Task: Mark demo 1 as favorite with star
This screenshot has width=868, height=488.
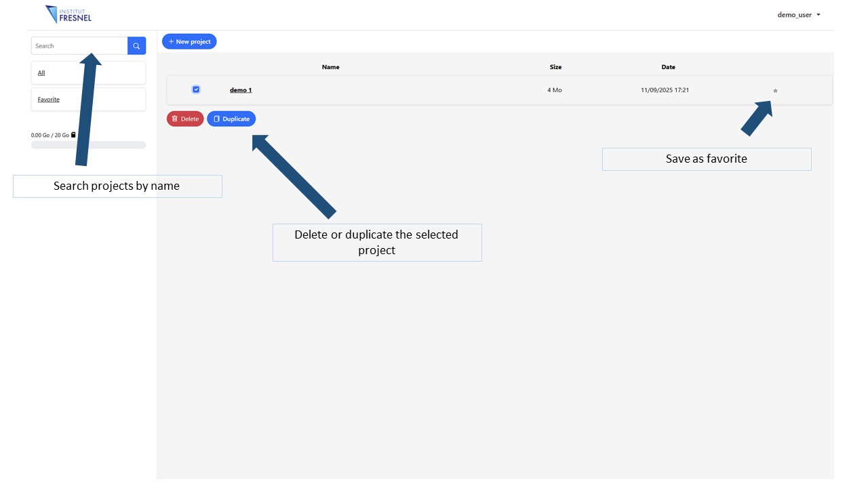Action: [x=775, y=91]
